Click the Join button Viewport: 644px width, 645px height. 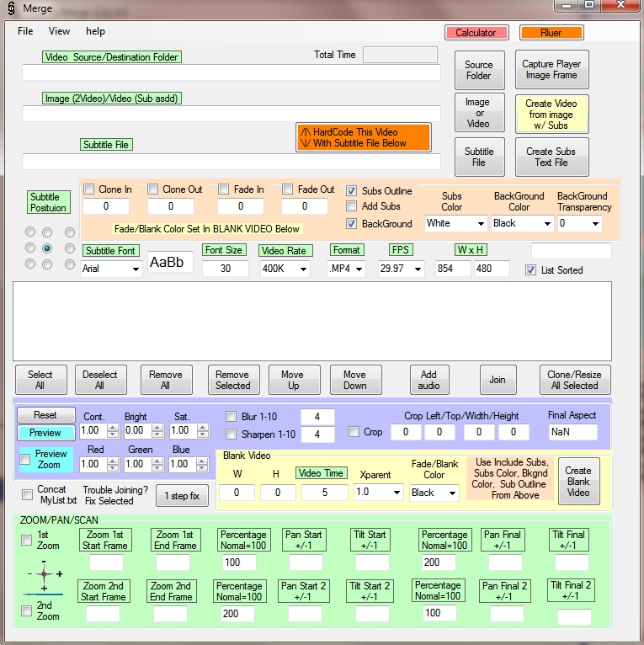click(498, 380)
